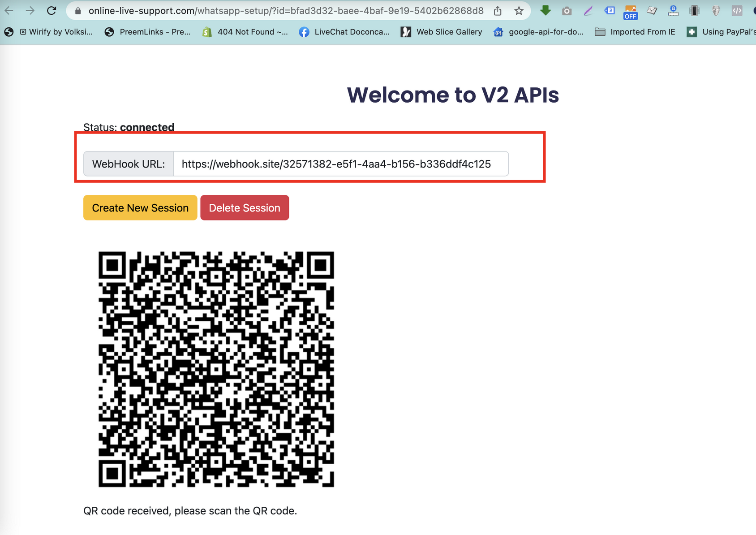Open the code brackets extension

point(737,11)
